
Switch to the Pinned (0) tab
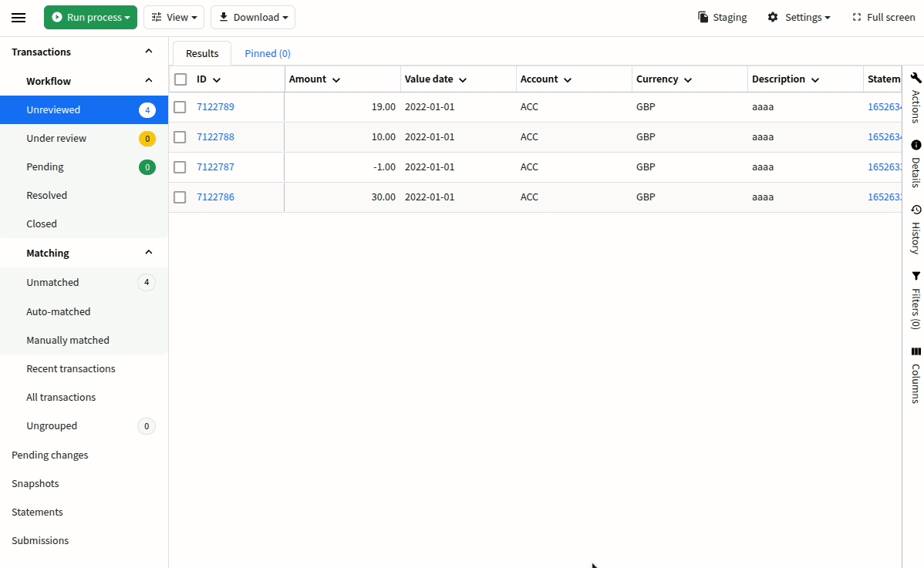(268, 53)
